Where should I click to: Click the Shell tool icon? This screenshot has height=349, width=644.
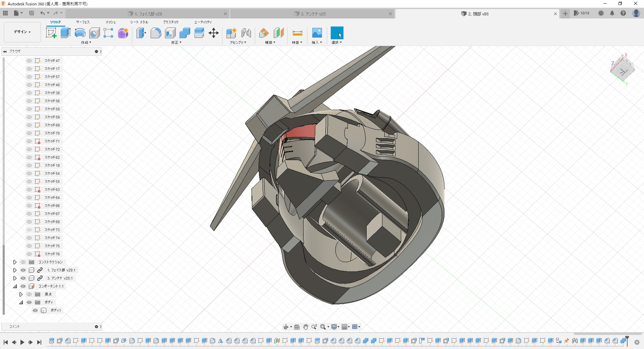(x=170, y=33)
